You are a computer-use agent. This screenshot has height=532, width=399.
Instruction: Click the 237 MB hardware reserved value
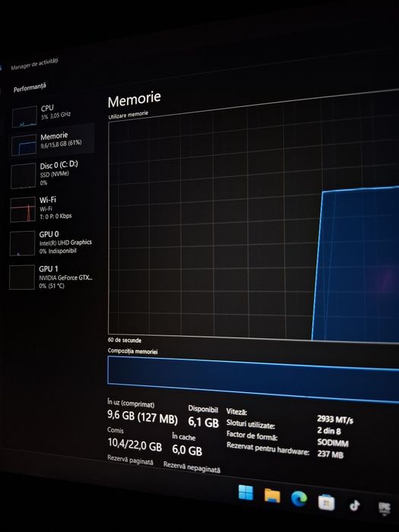coord(331,454)
